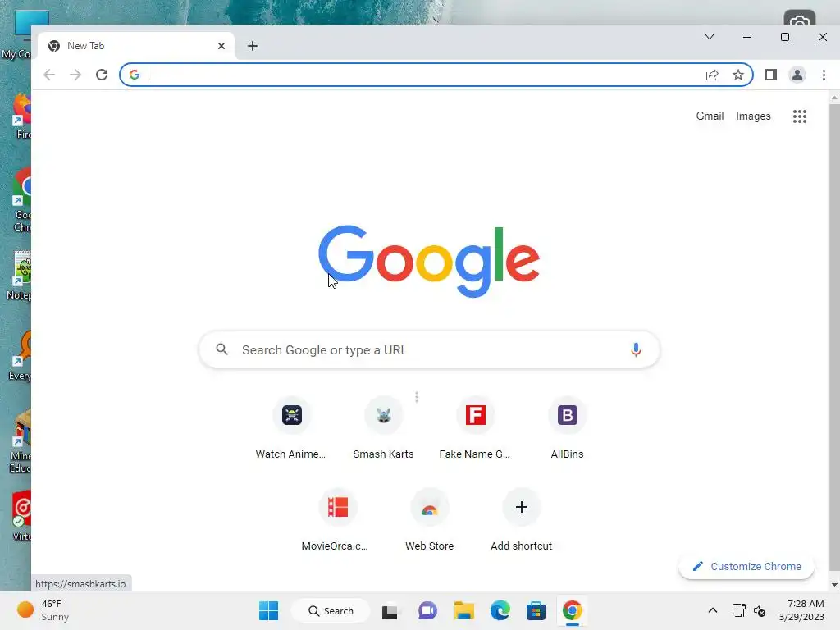
Task: Open the AllBins shortcut
Action: [x=568, y=428]
